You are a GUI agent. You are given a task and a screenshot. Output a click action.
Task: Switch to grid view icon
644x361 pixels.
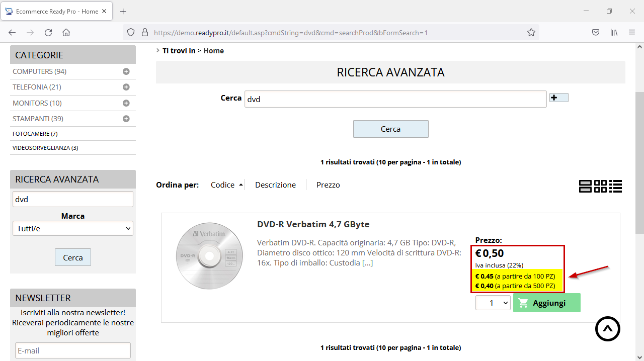click(600, 186)
